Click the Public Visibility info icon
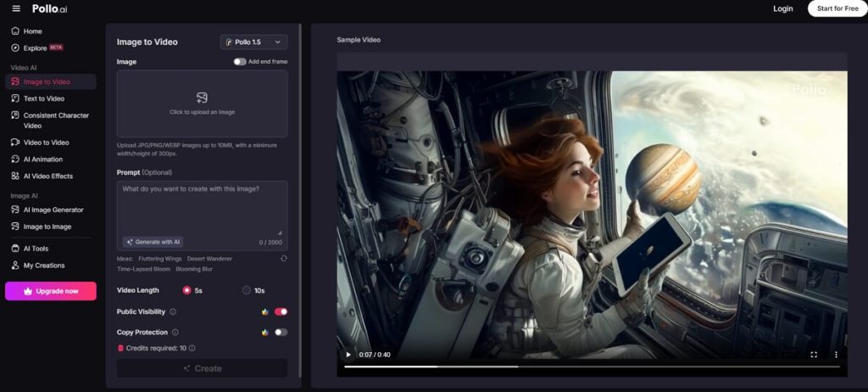The image size is (868, 392). [x=173, y=312]
